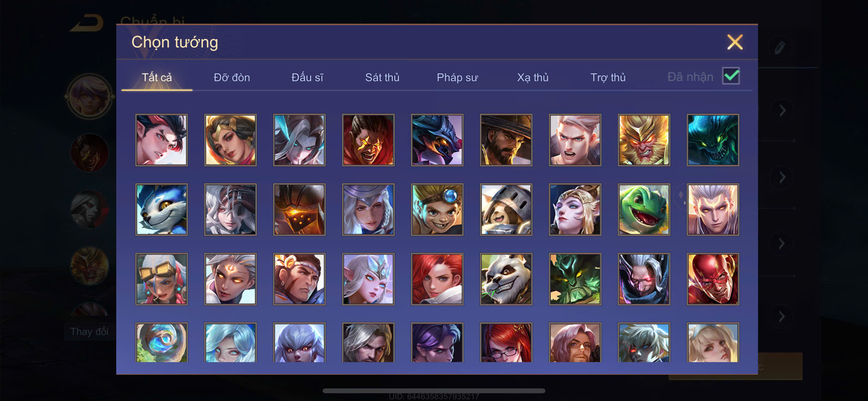Pick the red-haired hero with glasses

[506, 342]
